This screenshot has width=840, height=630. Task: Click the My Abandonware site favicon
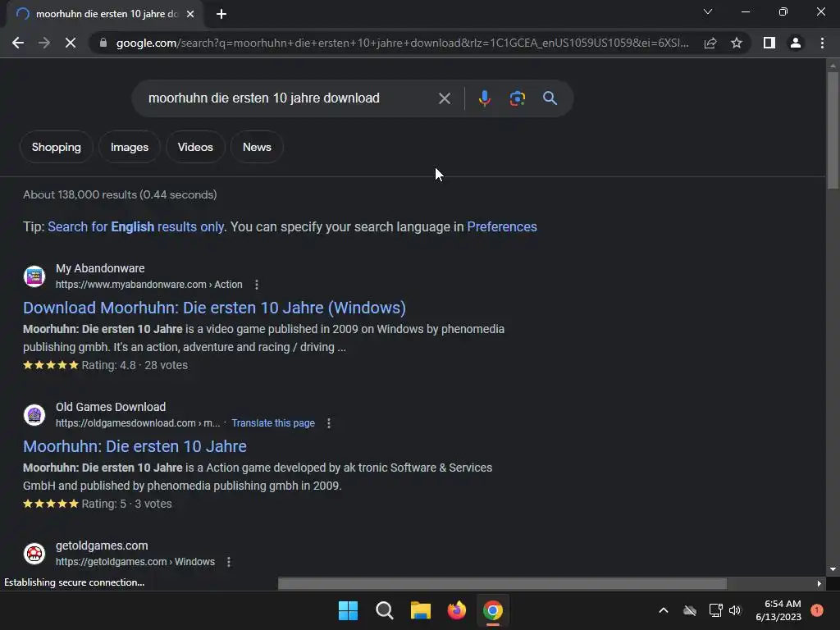tap(34, 276)
